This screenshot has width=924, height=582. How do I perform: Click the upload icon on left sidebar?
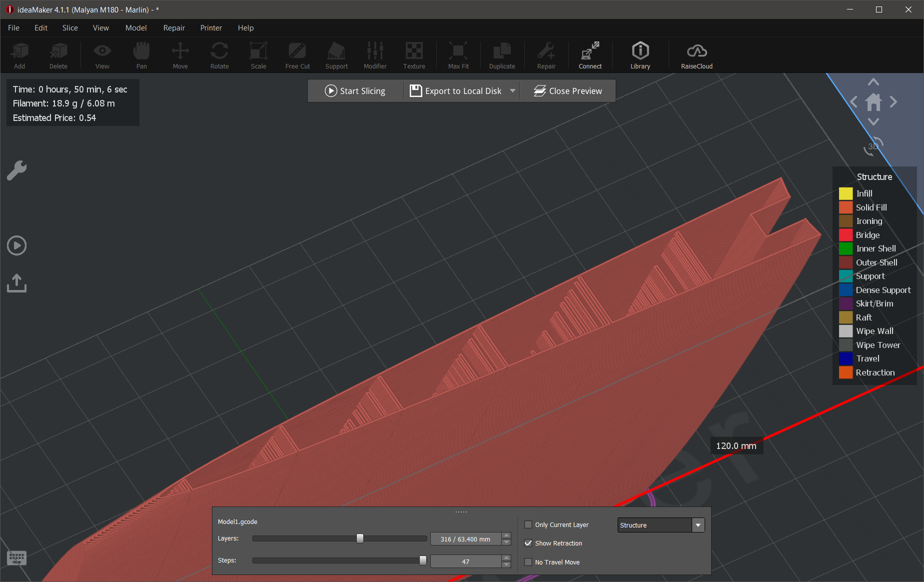16,283
